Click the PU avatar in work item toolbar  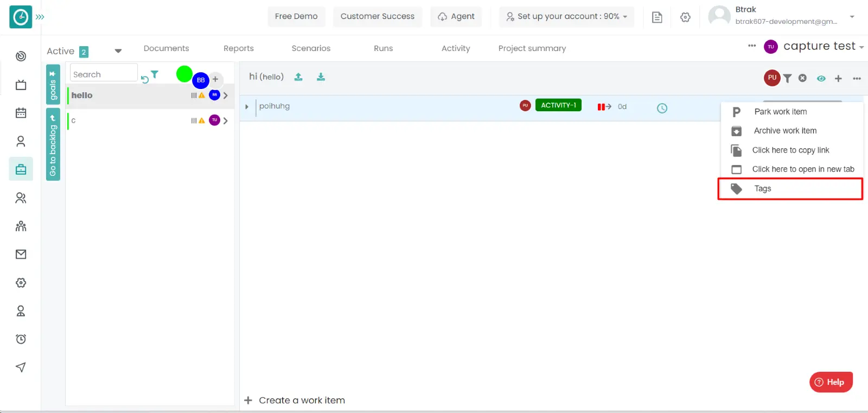click(772, 78)
